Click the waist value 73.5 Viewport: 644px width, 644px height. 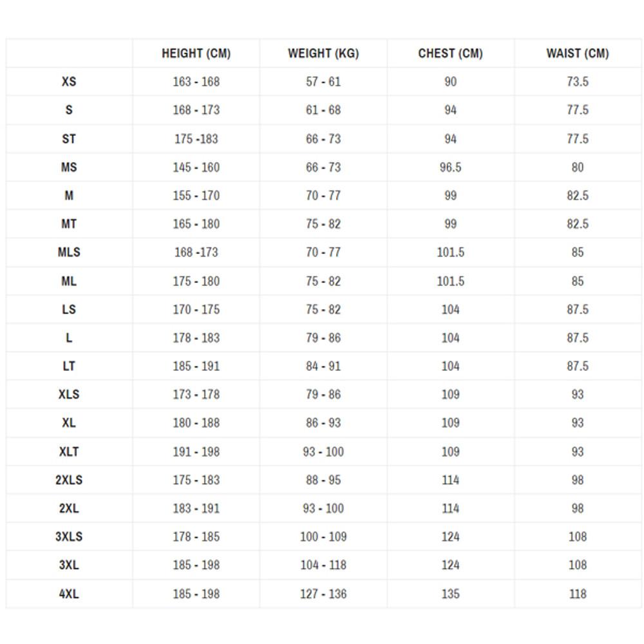(x=577, y=82)
